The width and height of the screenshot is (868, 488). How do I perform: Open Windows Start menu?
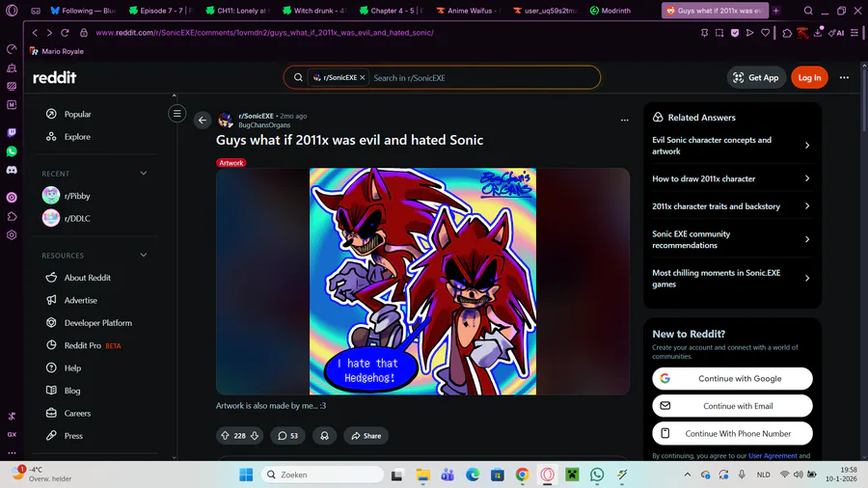[x=246, y=474]
